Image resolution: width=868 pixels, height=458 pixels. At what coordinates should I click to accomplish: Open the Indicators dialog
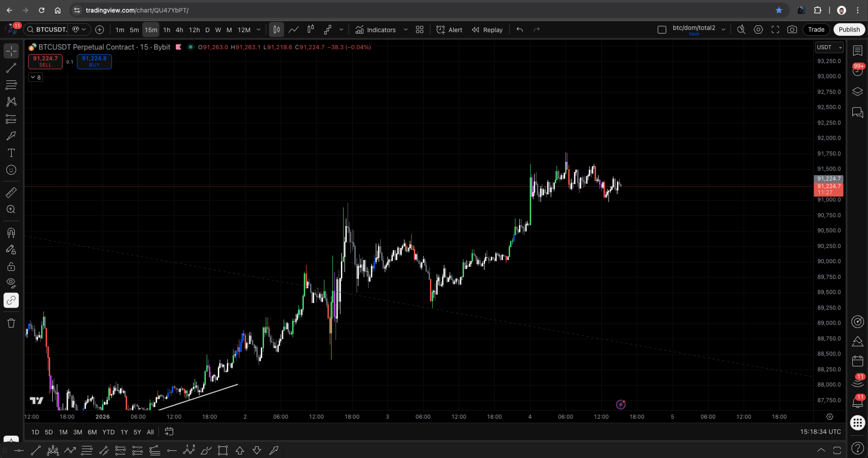[x=375, y=30]
